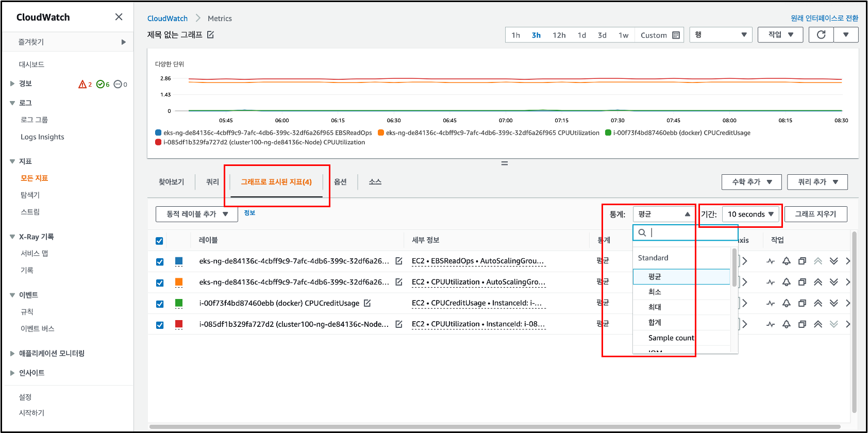This screenshot has width=868, height=433.
Task: Move the orange CPUUtilization row down
Action: 834,282
